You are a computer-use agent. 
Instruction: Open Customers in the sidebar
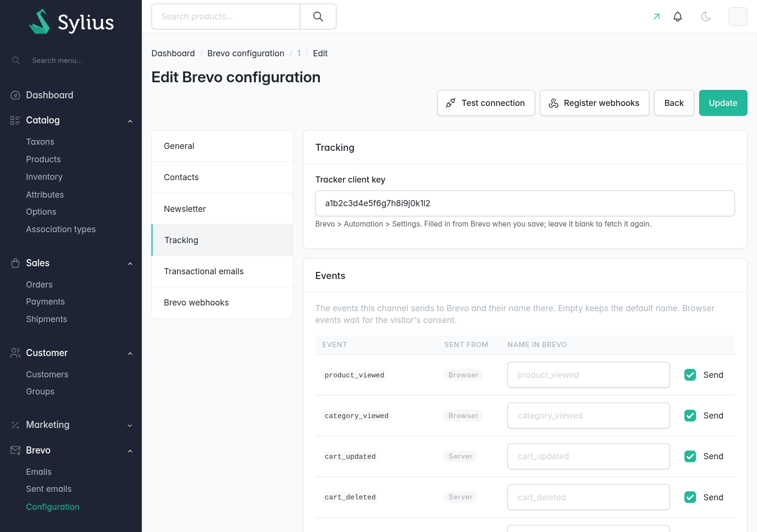click(x=47, y=375)
